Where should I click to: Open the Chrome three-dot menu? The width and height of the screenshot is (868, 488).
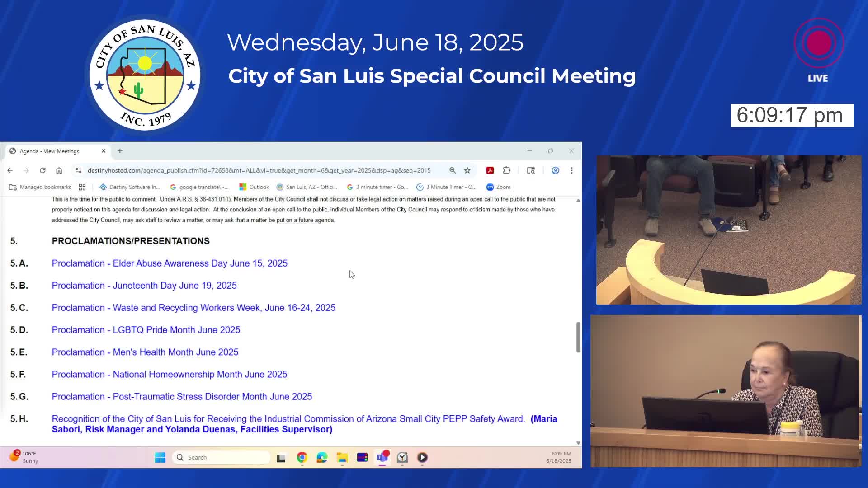click(x=572, y=170)
